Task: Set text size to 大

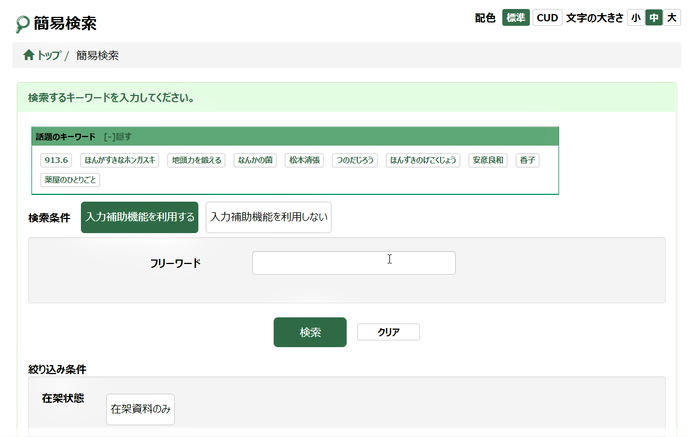Action: [671, 18]
